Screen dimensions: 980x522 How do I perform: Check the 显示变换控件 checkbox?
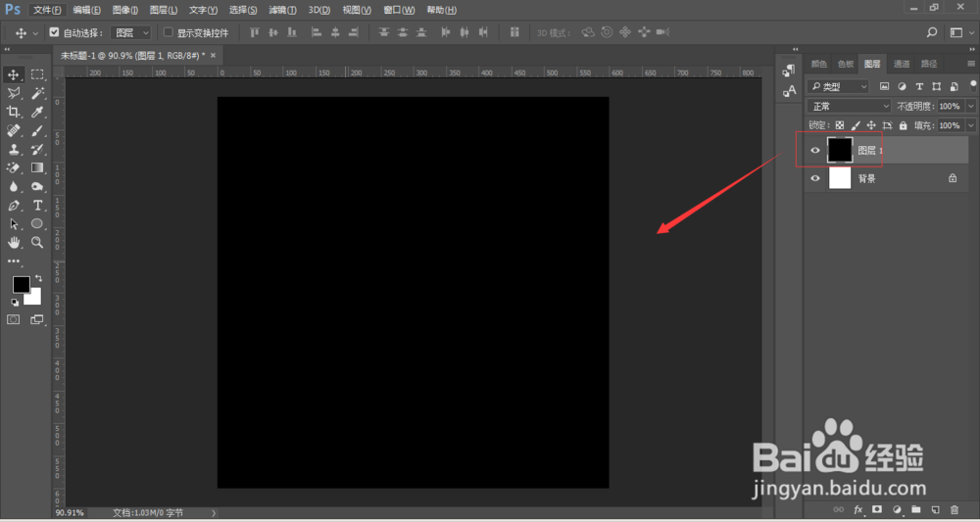pos(168,32)
